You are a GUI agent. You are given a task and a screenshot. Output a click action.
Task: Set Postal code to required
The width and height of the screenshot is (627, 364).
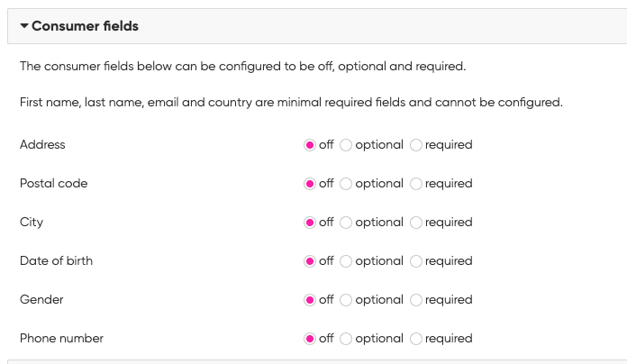click(416, 184)
